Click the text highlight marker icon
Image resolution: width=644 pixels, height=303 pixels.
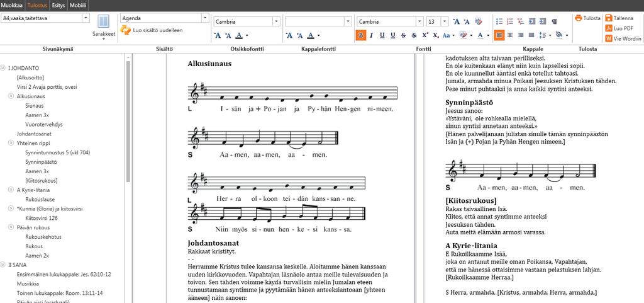click(x=464, y=35)
